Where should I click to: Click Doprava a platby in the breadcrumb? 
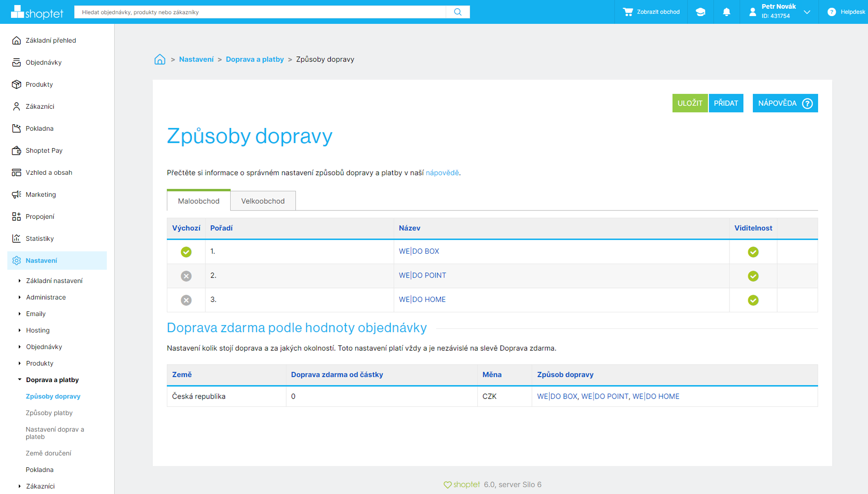click(x=255, y=59)
